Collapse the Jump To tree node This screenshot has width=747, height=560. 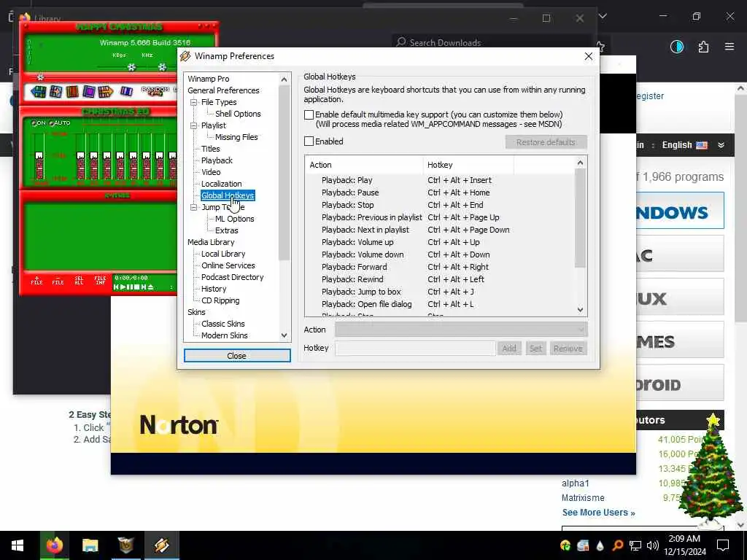[193, 208]
